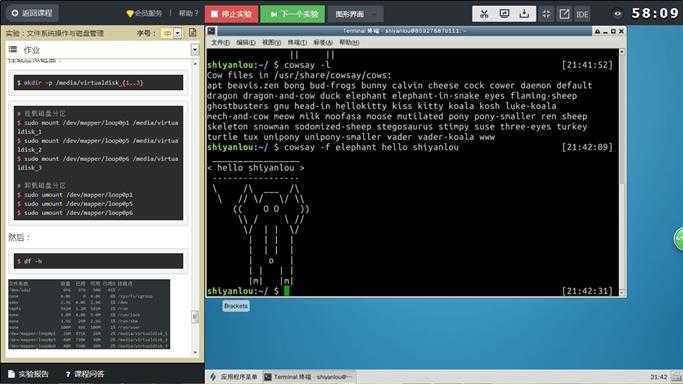Open the 应用程序菜单 applications menu

pos(234,377)
